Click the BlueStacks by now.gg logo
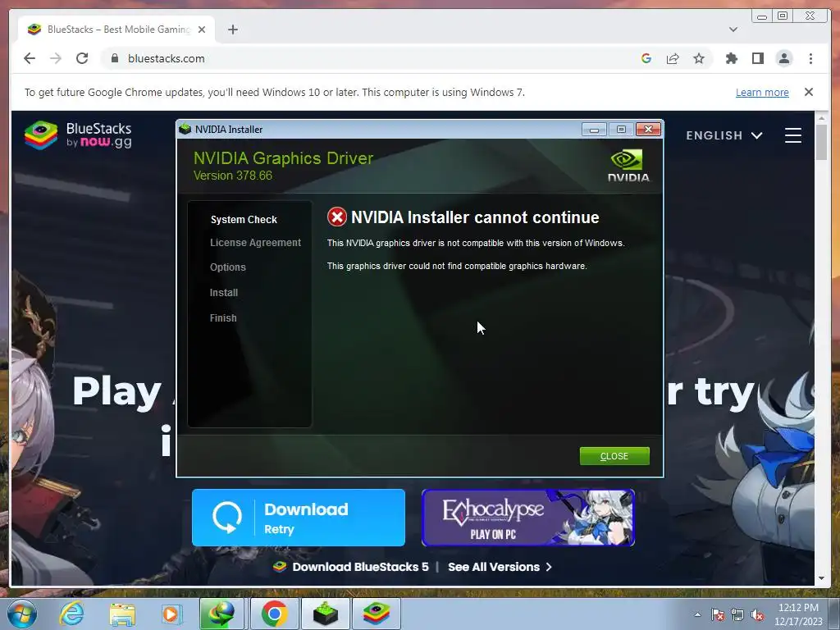Viewport: 840px width, 630px height. coord(78,135)
